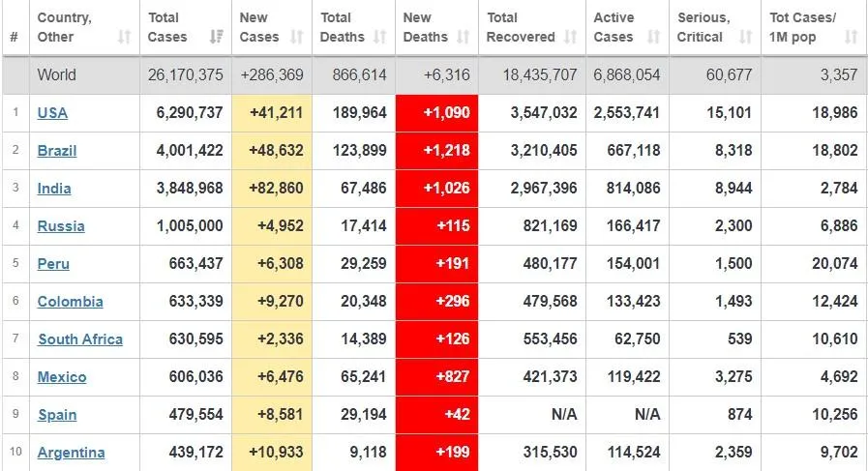The width and height of the screenshot is (868, 471).
Task: Go to South Africa link
Action: click(80, 339)
